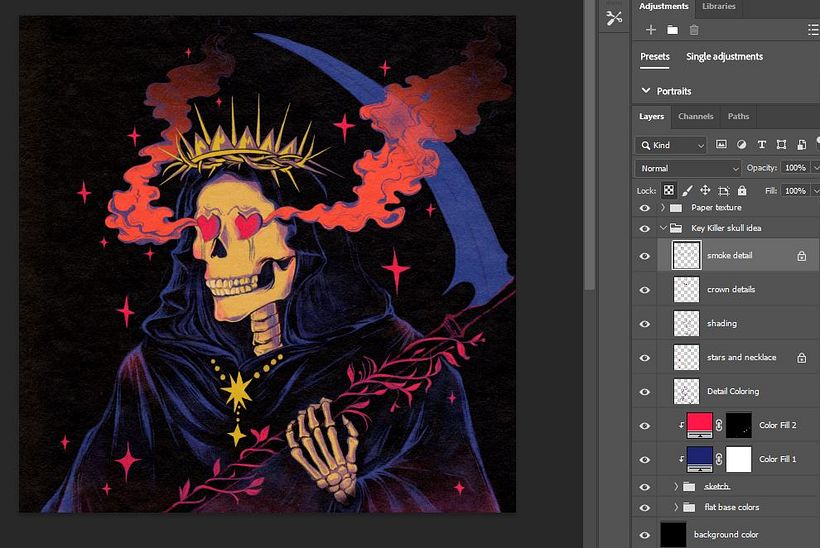The height and width of the screenshot is (548, 820).
Task: Click the lock transparent pixels icon
Action: (x=669, y=190)
